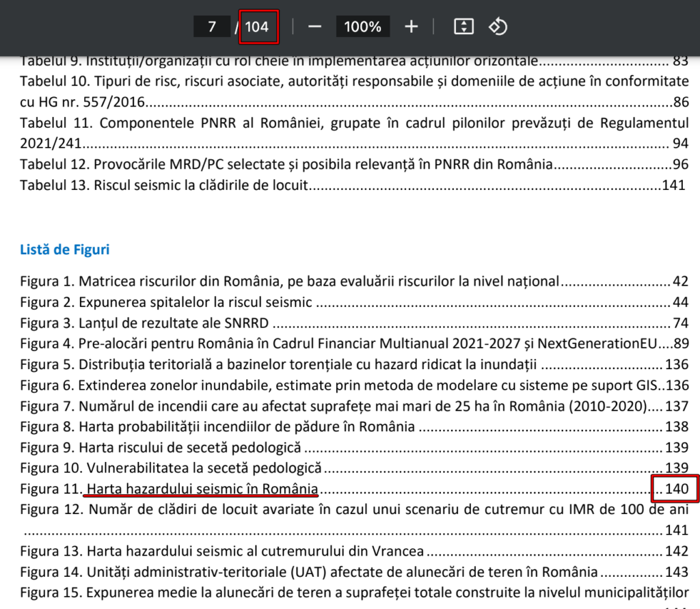Screen dimensions: 700x609
Task: Click the Listă de Figuri heading
Action: tap(64, 249)
